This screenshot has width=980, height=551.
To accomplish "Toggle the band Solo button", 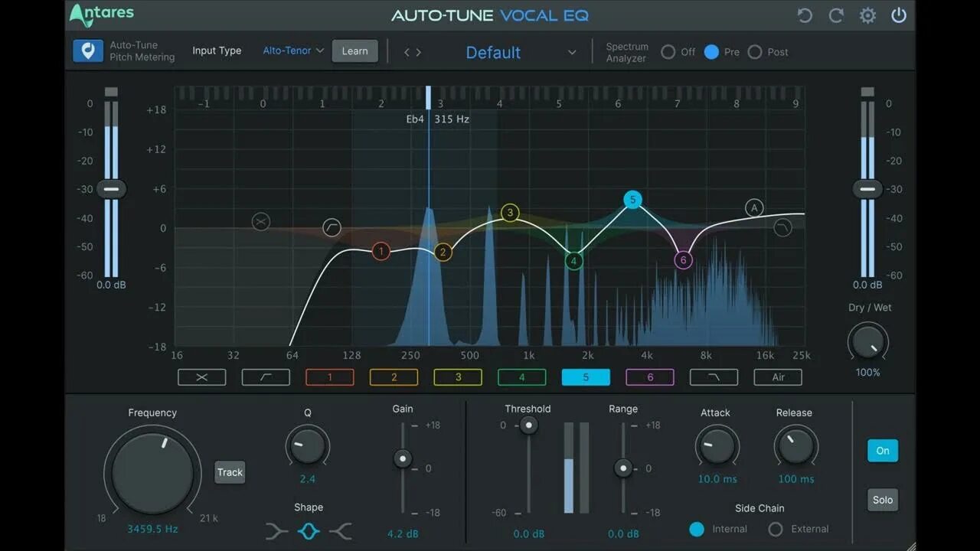I will [x=883, y=500].
